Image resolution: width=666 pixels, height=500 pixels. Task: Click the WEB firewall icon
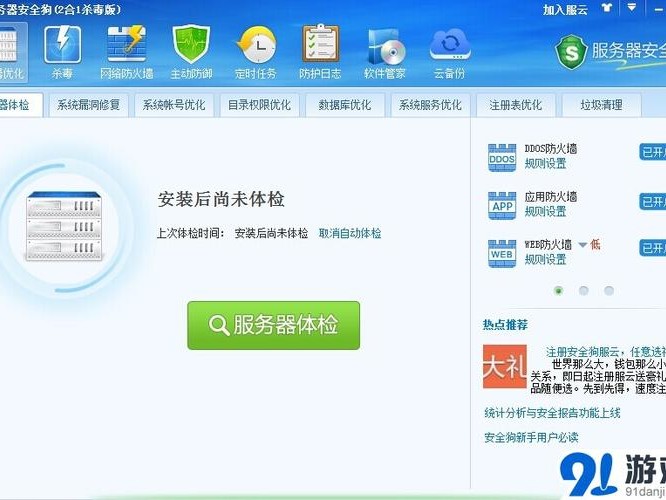click(x=502, y=254)
